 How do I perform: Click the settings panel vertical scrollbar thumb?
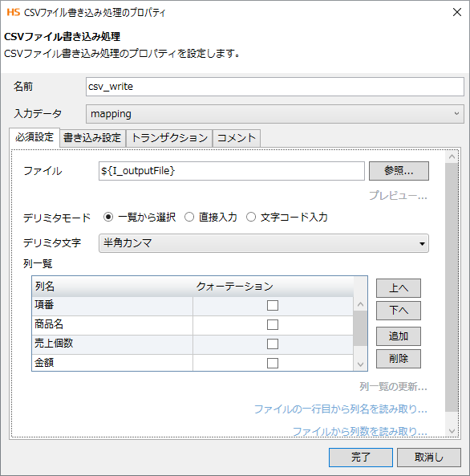(x=452, y=287)
